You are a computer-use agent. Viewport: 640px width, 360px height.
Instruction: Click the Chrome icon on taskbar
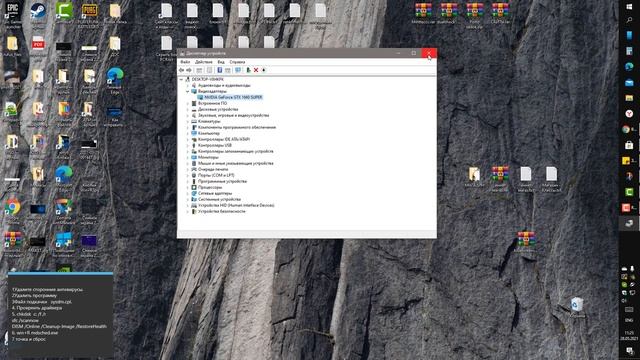coord(627,129)
